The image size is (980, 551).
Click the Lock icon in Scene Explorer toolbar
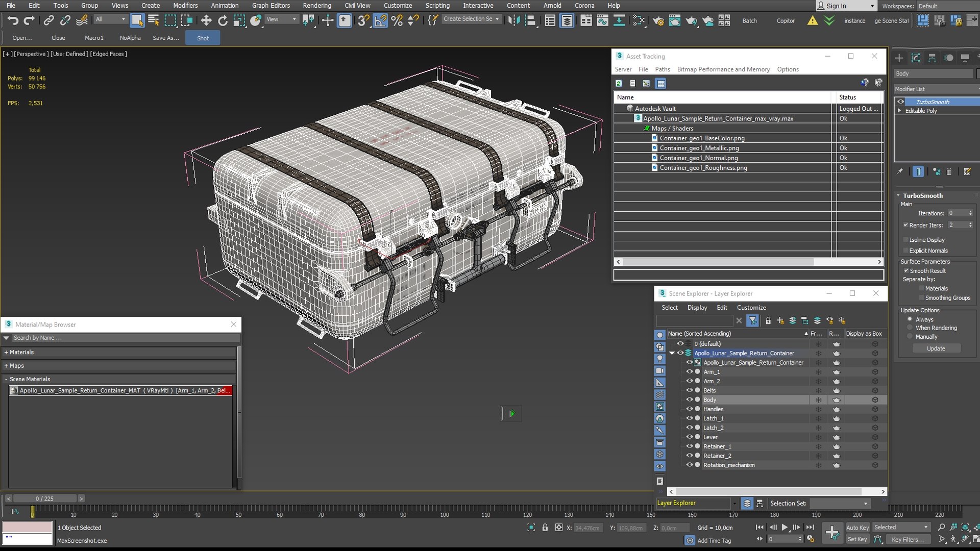point(768,320)
